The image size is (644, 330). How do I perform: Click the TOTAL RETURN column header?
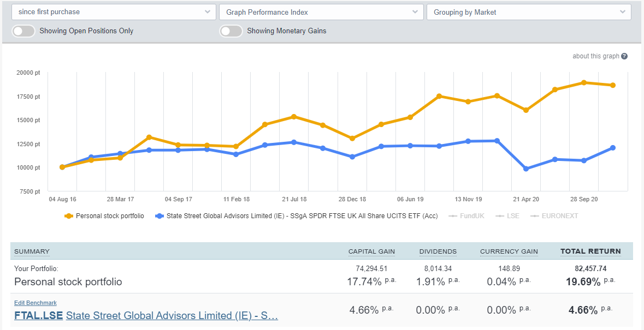tap(590, 251)
